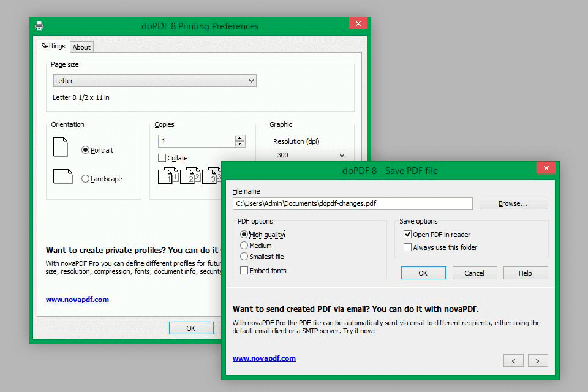The width and height of the screenshot is (588, 392).
Task: Click the portrait page orientation icon
Action: pos(60,147)
